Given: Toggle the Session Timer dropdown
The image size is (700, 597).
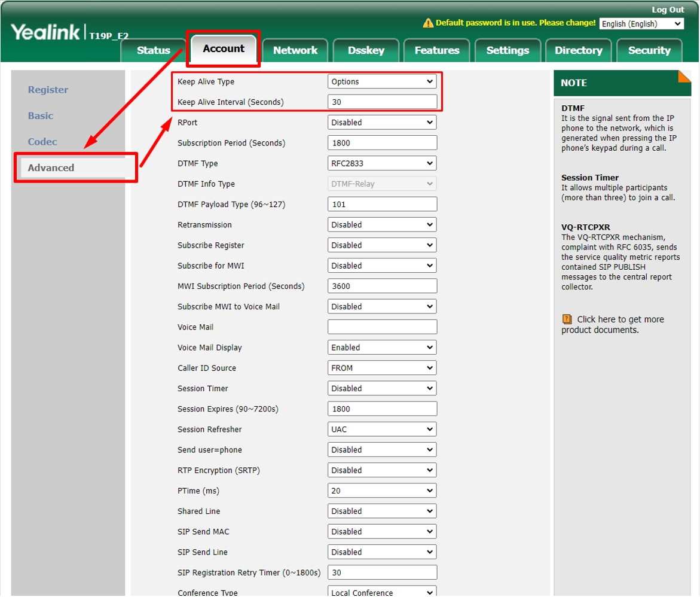Looking at the screenshot, I should coord(381,388).
